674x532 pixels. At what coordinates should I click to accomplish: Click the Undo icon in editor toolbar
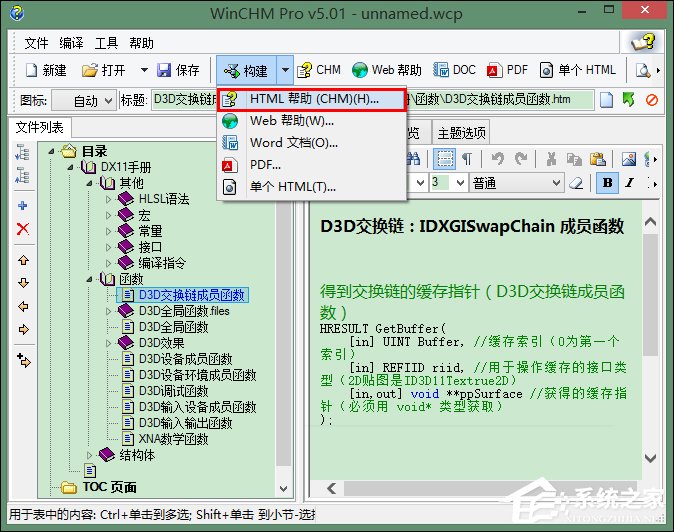click(497, 159)
